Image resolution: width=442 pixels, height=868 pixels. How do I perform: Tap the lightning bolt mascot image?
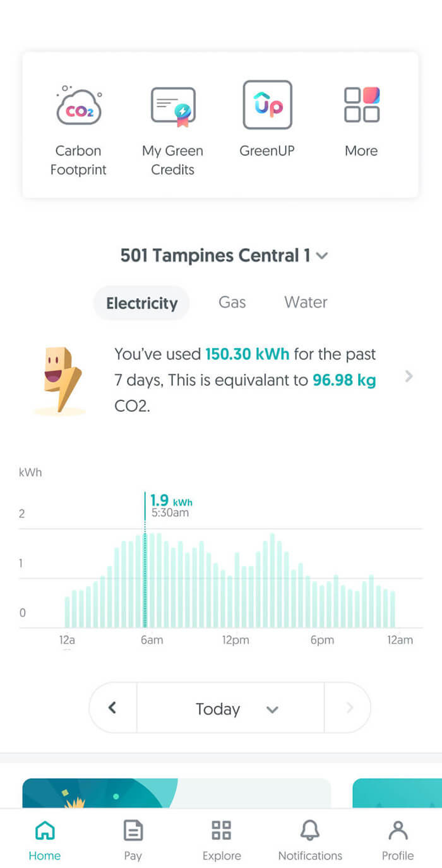click(60, 381)
